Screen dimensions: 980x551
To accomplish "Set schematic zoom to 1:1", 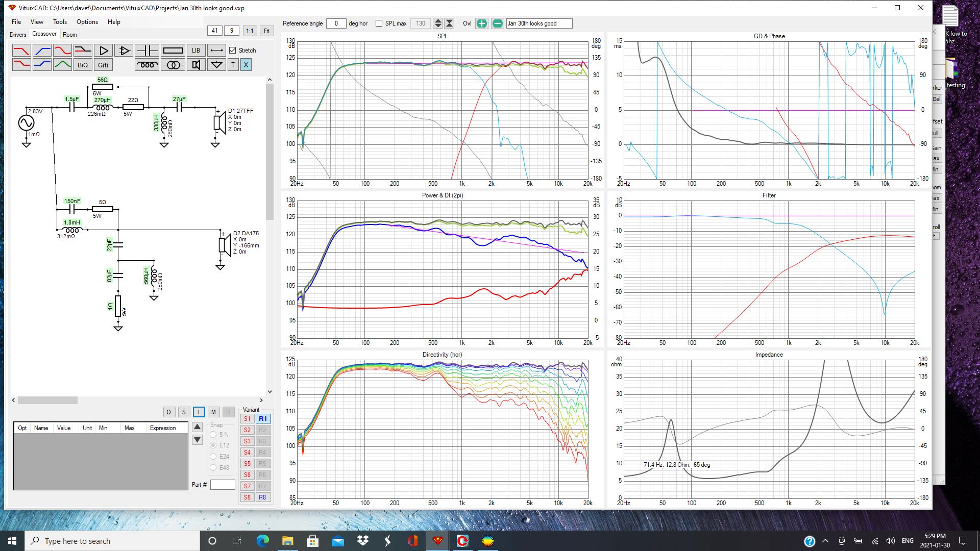I will point(250,31).
